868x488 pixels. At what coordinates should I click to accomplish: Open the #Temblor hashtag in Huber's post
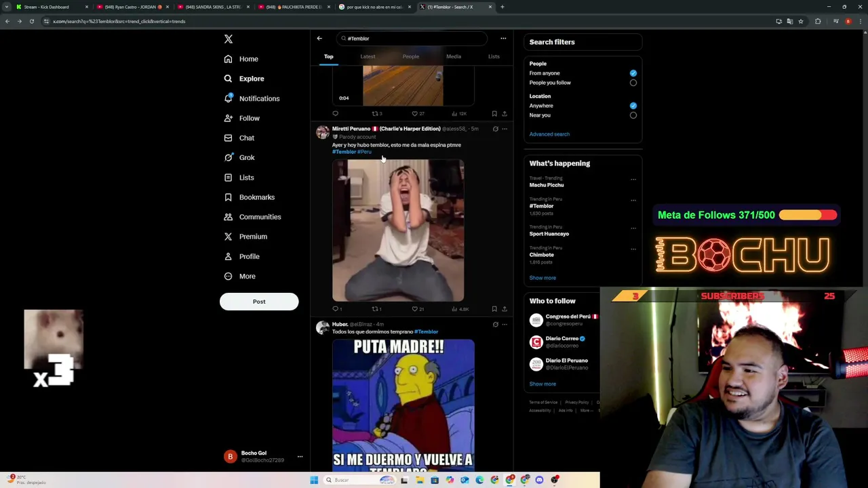427,332
